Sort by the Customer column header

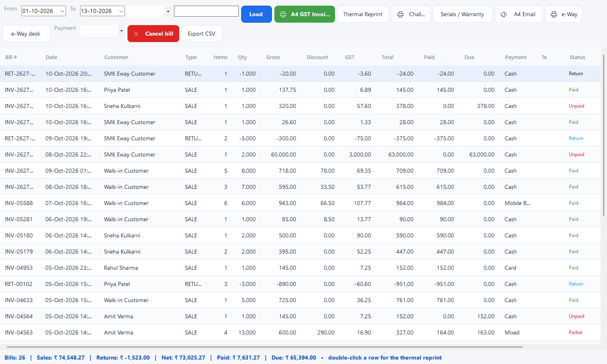tap(116, 57)
